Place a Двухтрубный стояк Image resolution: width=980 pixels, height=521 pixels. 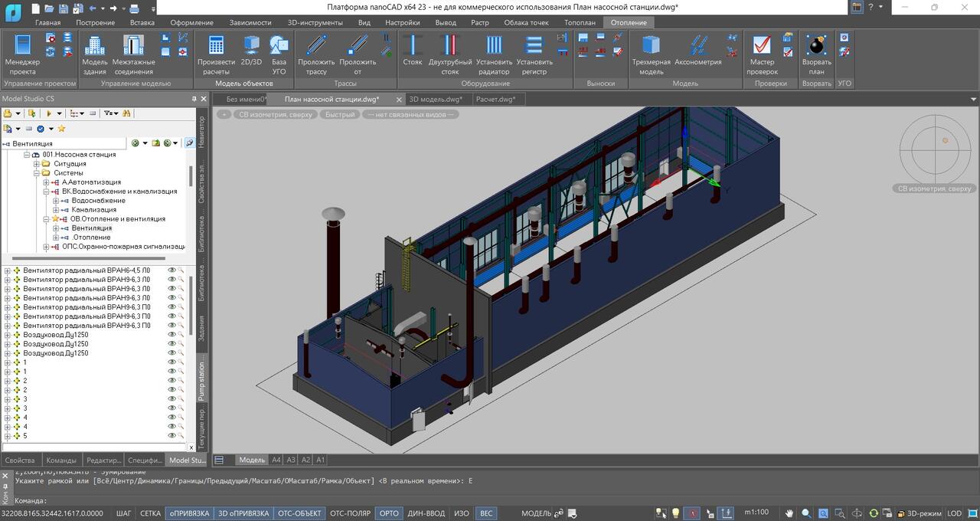450,54
